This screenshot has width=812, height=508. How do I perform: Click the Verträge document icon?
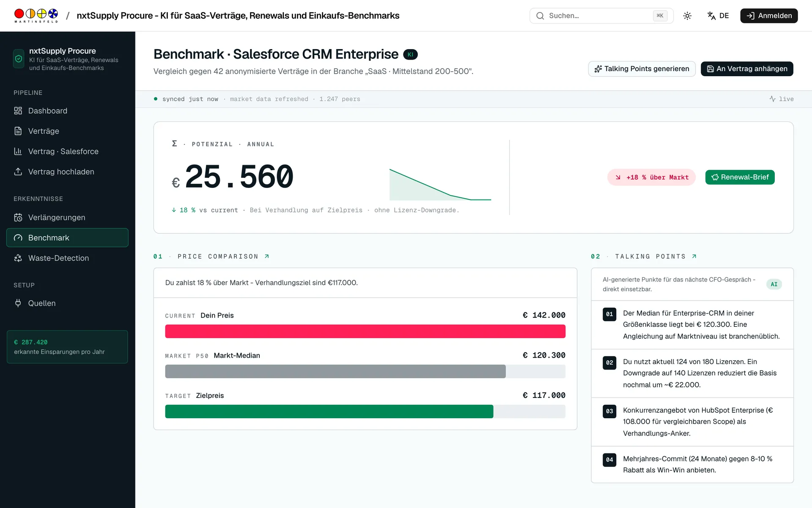(x=18, y=131)
